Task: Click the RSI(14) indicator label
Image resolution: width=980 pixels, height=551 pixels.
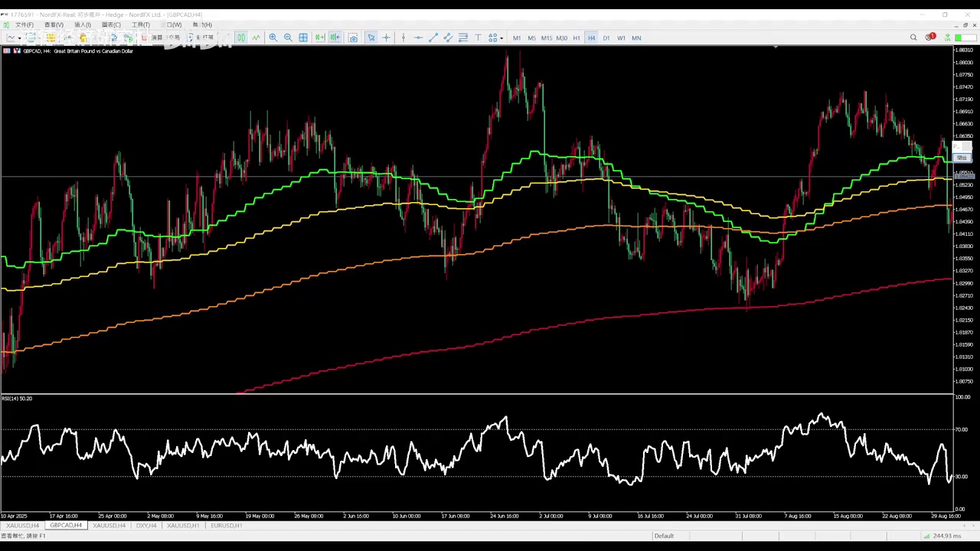Action: (17, 399)
